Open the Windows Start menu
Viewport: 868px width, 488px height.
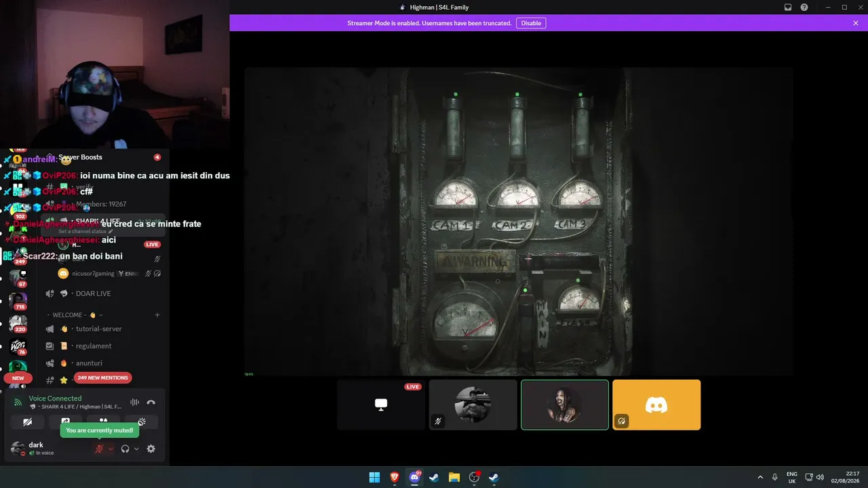[374, 477]
